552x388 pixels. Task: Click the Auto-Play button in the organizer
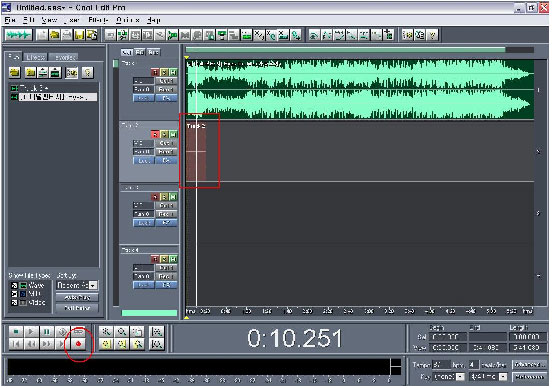[x=77, y=298]
